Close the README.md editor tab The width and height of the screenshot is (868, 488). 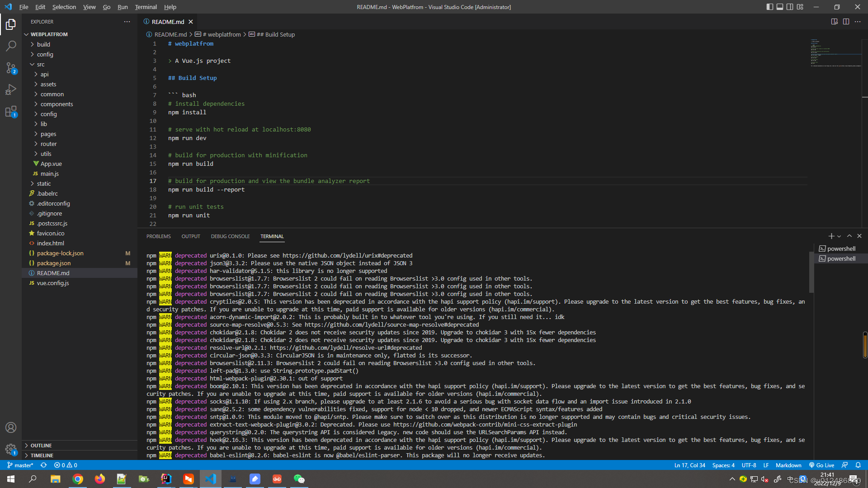pyautogui.click(x=191, y=22)
